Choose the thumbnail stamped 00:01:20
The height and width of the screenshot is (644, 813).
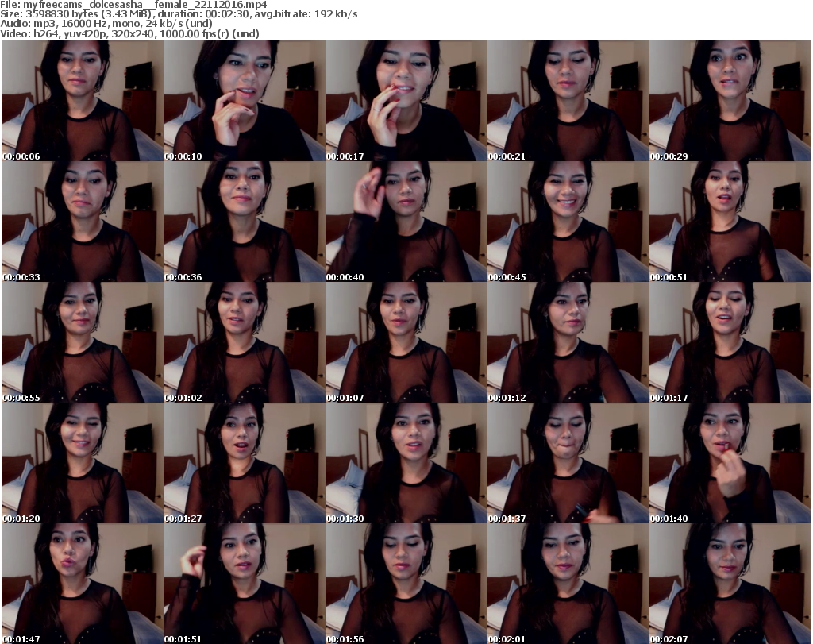[83, 463]
